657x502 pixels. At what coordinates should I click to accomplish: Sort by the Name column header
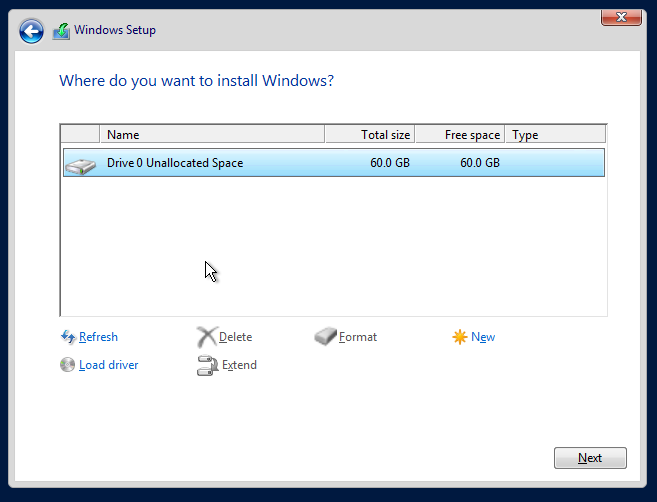tap(212, 135)
